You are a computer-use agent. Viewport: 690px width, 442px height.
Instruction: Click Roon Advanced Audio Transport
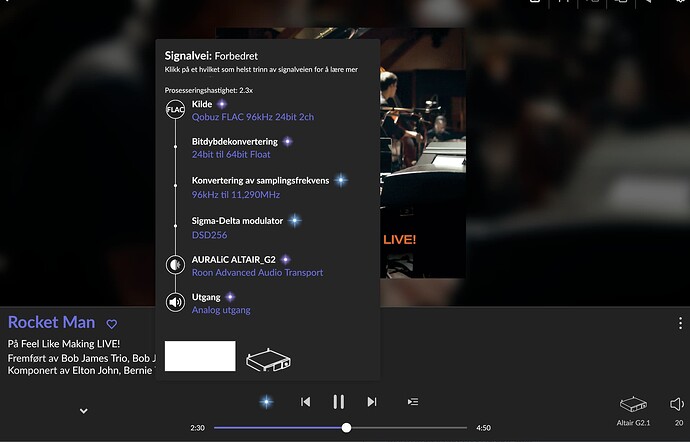[x=257, y=273]
